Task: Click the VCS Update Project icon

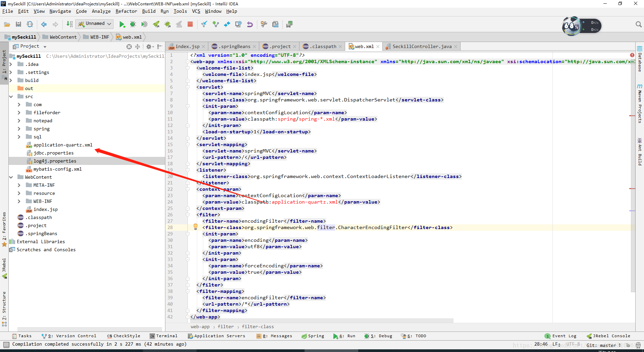Action: pyautogui.click(x=204, y=24)
